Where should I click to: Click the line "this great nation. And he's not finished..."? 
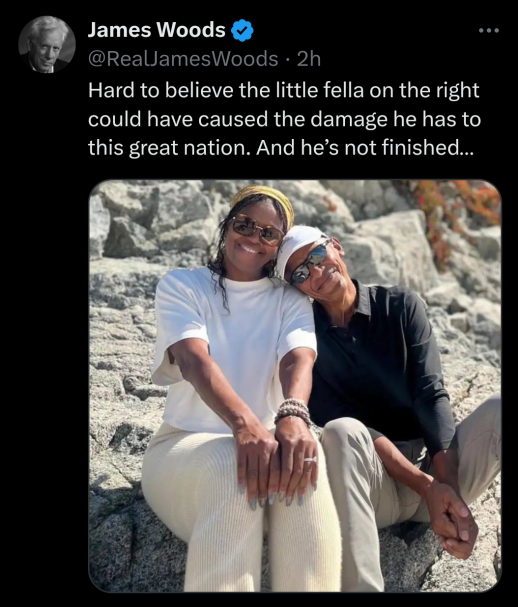pos(281,147)
